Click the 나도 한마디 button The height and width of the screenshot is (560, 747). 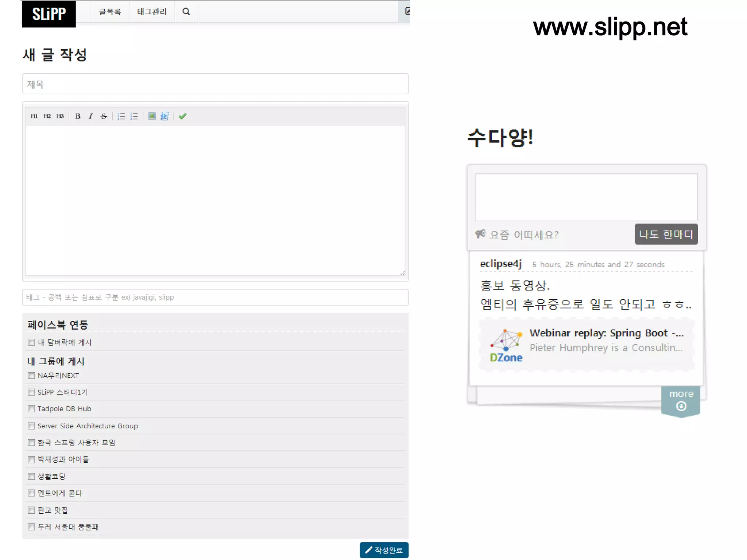(x=666, y=234)
